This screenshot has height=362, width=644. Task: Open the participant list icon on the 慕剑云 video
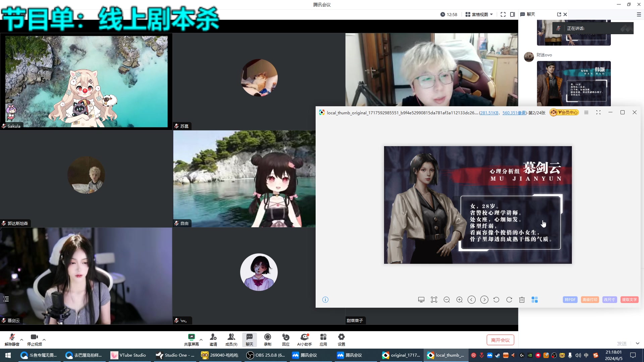coord(6,299)
